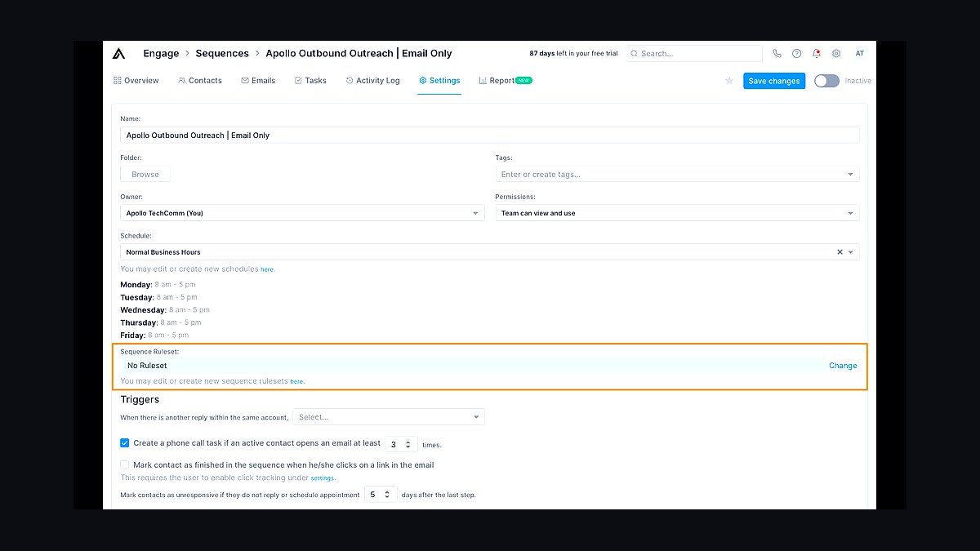The height and width of the screenshot is (551, 980).
Task: Switch to the Overview tab
Action: click(136, 81)
